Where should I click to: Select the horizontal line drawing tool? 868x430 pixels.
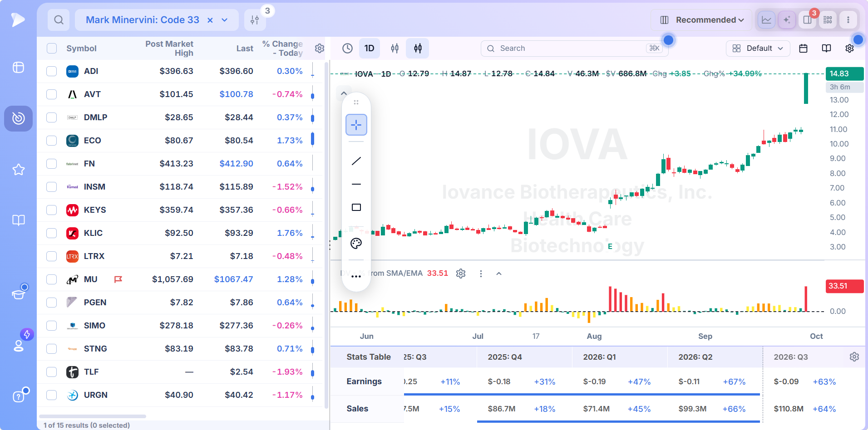coord(356,184)
